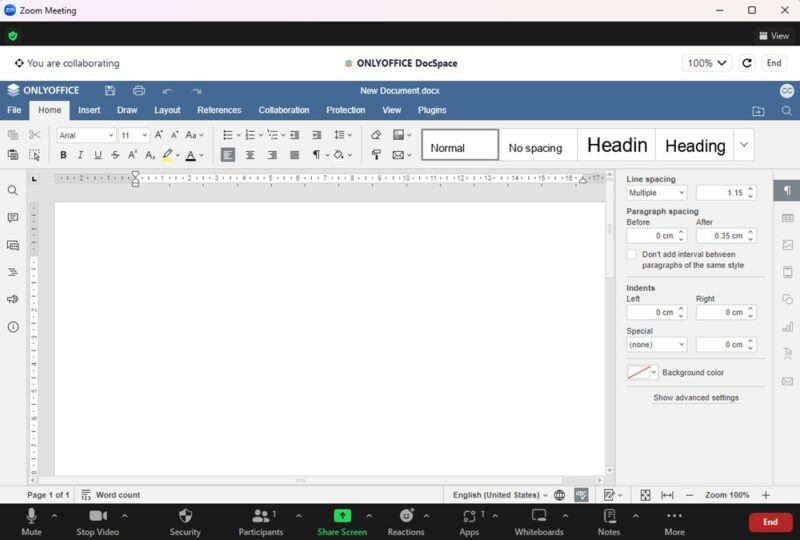Open the Collaboration tab

coord(284,110)
